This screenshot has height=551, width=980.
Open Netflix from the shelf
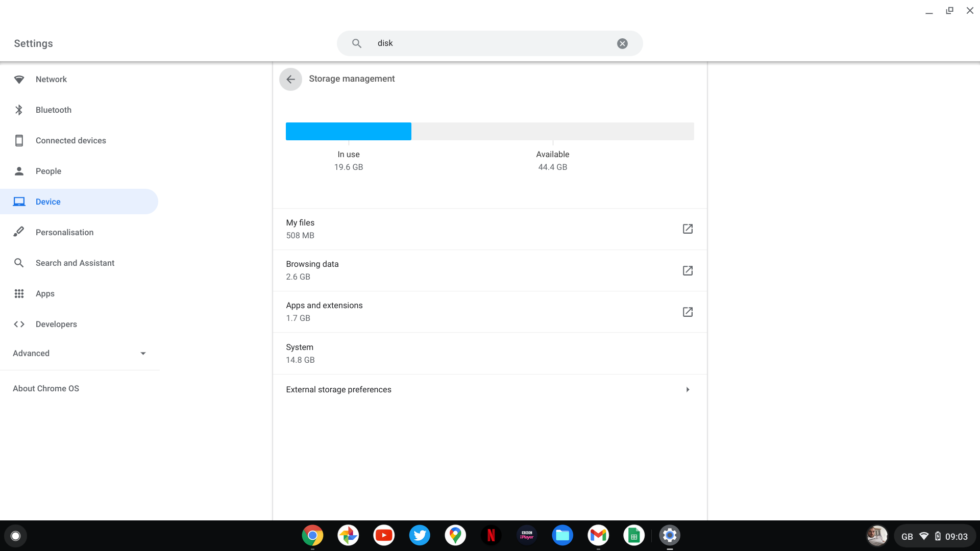click(491, 535)
